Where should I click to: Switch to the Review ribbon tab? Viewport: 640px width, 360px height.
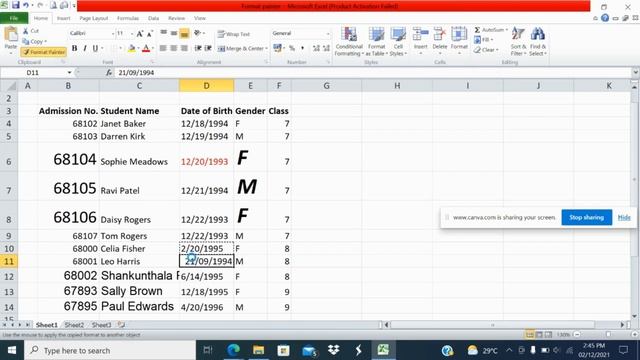[176, 18]
